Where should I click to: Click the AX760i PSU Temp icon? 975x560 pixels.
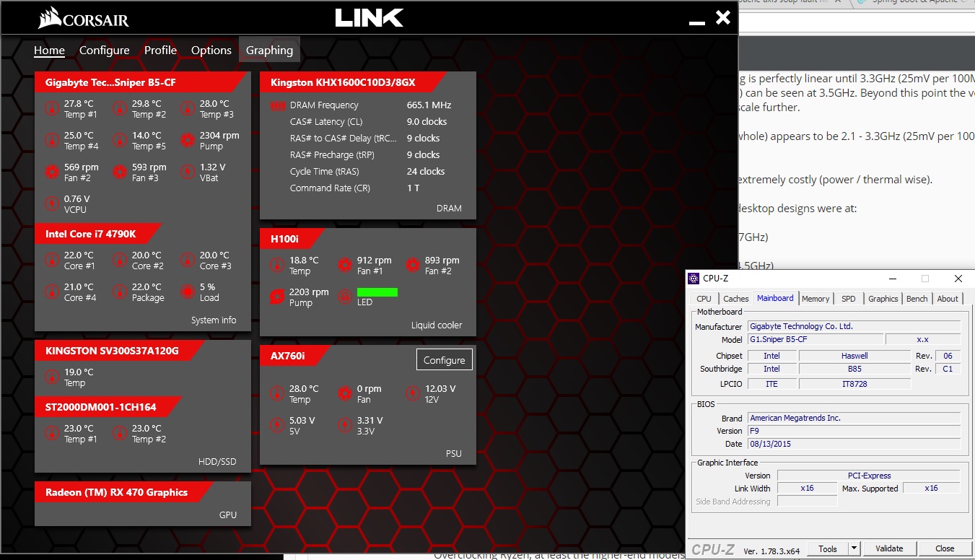pyautogui.click(x=277, y=393)
